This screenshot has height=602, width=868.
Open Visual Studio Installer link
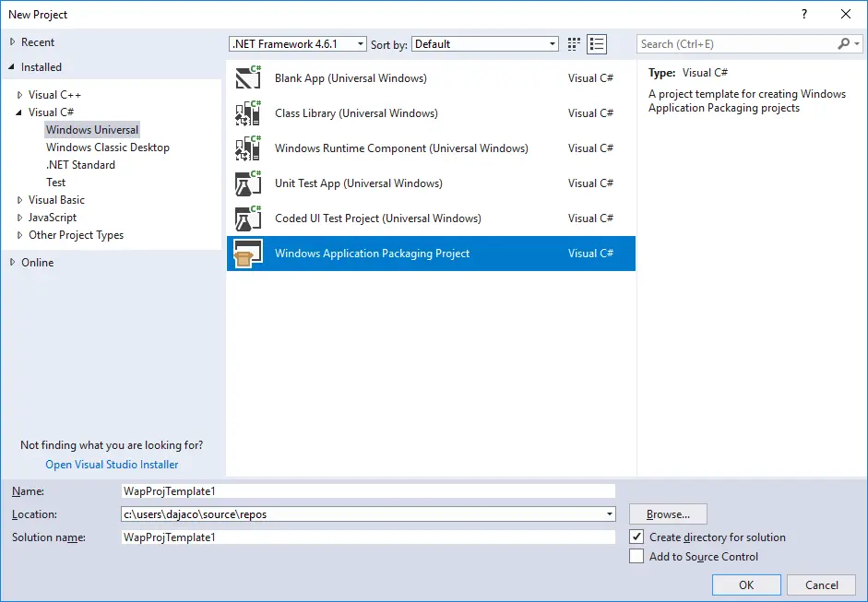111,464
